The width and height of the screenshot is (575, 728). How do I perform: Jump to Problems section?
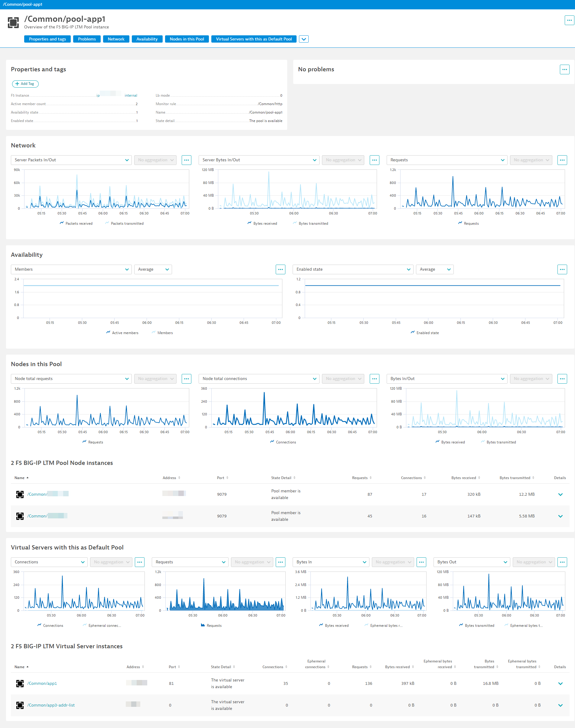pos(87,39)
